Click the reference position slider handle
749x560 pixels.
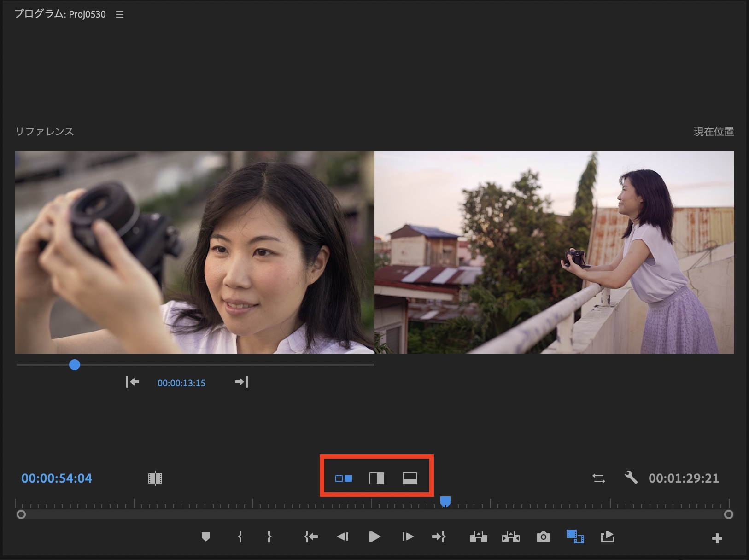[x=75, y=365]
